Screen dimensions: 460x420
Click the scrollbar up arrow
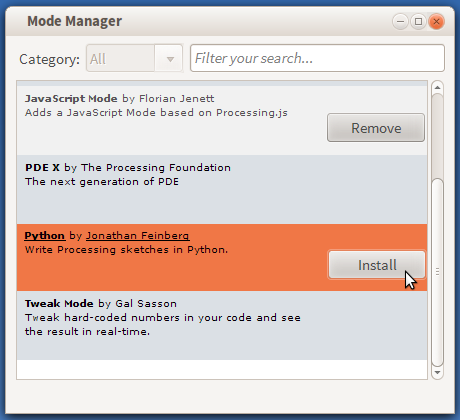[x=437, y=87]
